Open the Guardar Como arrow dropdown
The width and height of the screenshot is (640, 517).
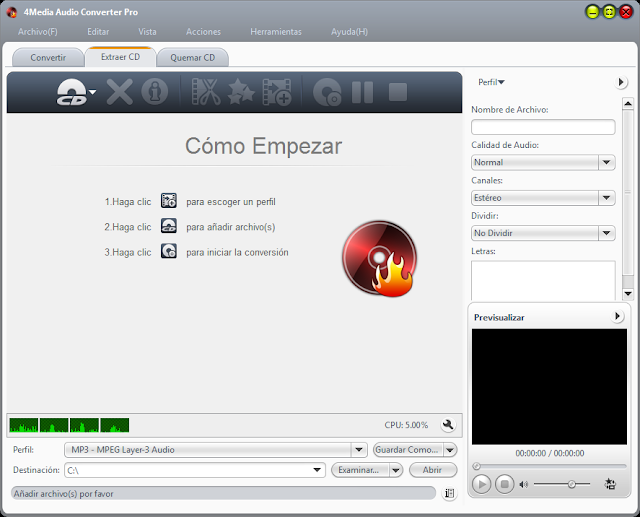(450, 450)
